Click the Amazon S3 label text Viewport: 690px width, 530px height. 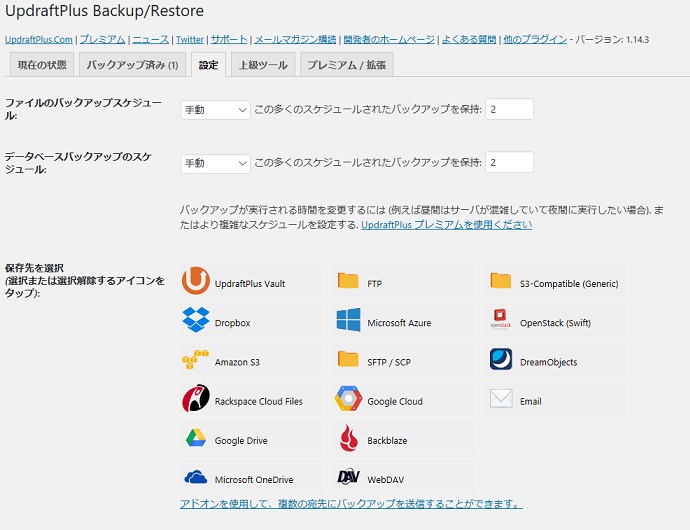tap(237, 362)
